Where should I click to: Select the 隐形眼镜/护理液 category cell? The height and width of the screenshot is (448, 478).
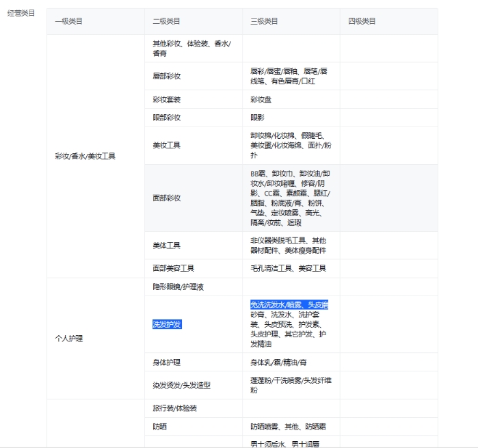point(178,287)
